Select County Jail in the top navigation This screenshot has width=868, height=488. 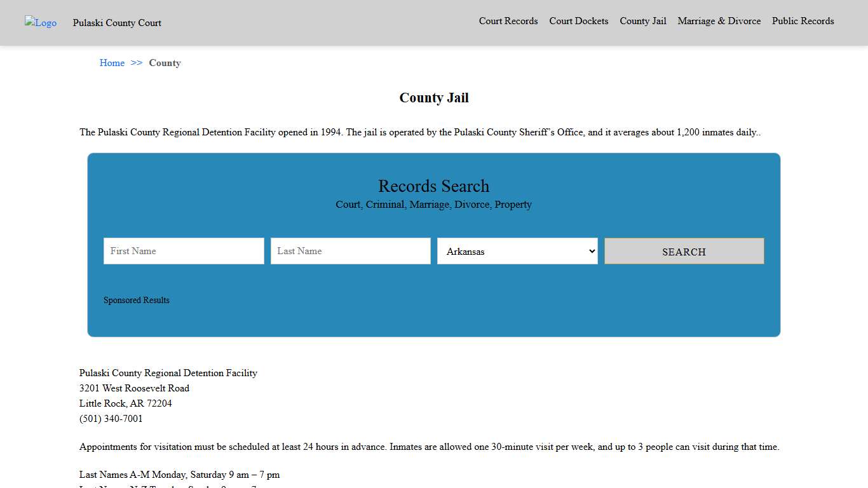(642, 21)
